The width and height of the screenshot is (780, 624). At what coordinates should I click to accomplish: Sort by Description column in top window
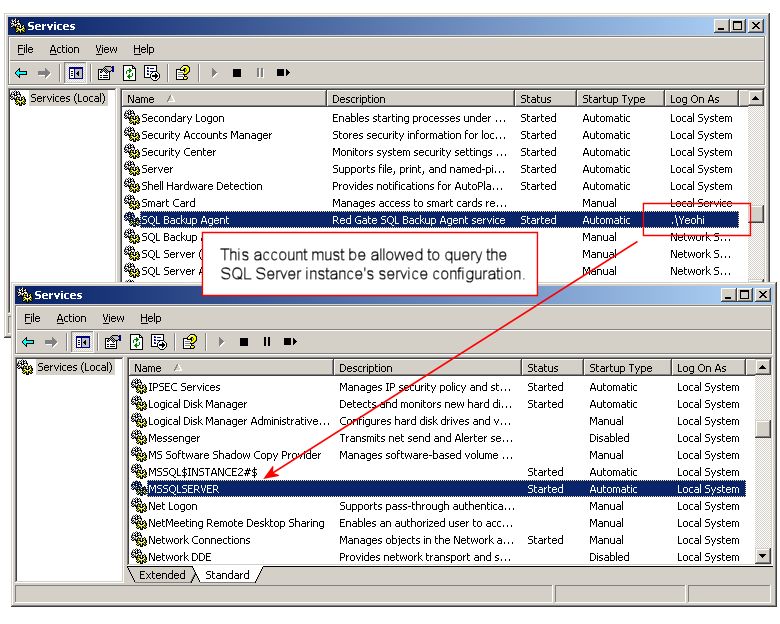pos(420,99)
